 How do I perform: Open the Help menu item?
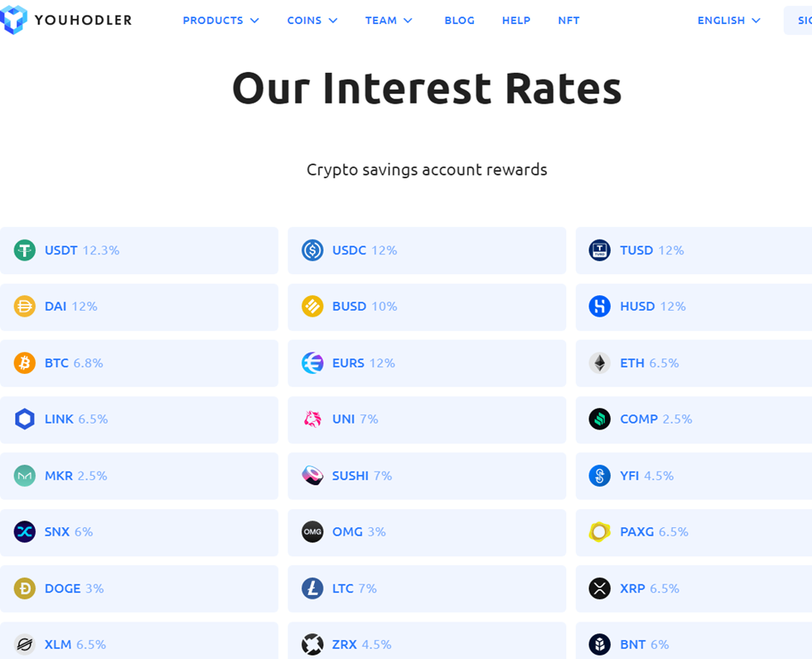[x=515, y=20]
